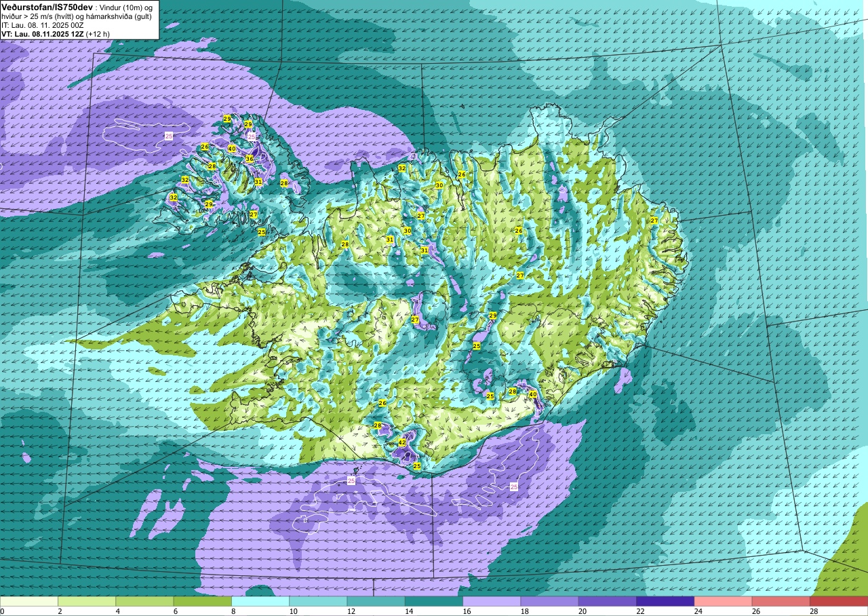The image size is (868, 616).
Task: Click the 10–12 m/s legend swatch
Action: pyautogui.click(x=318, y=601)
